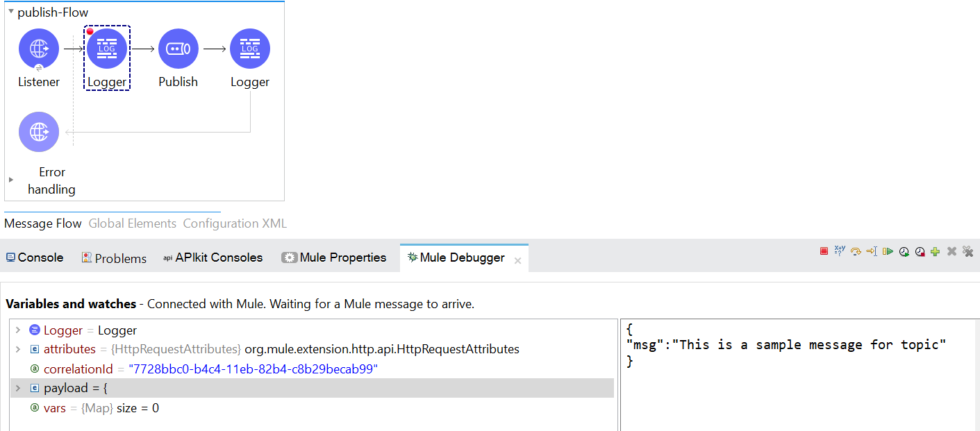980x431 pixels.
Task: Select the Publish component in the flow
Action: (x=178, y=49)
